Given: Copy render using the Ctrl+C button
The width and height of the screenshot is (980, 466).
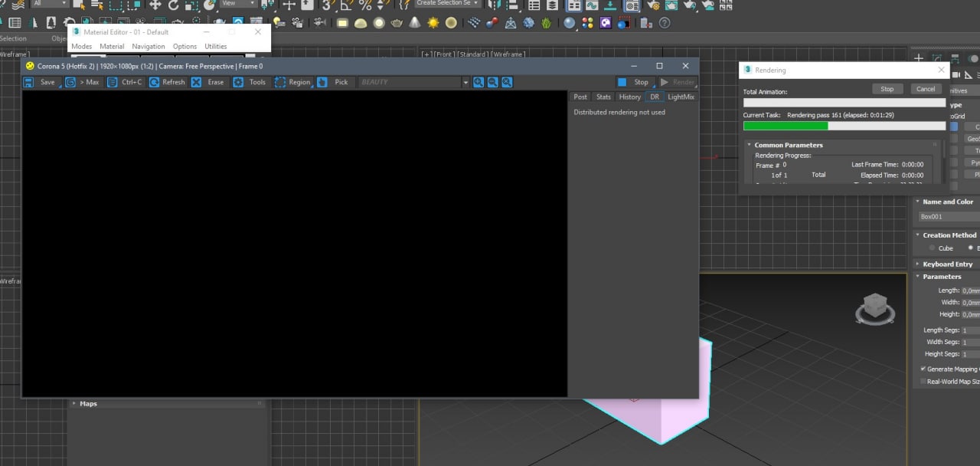Looking at the screenshot, I should click(125, 82).
